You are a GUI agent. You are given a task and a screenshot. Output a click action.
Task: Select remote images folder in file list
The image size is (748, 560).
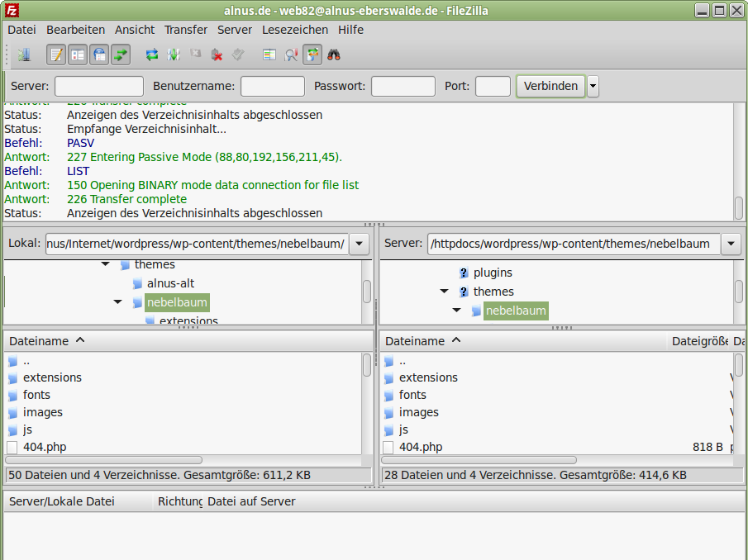(418, 412)
